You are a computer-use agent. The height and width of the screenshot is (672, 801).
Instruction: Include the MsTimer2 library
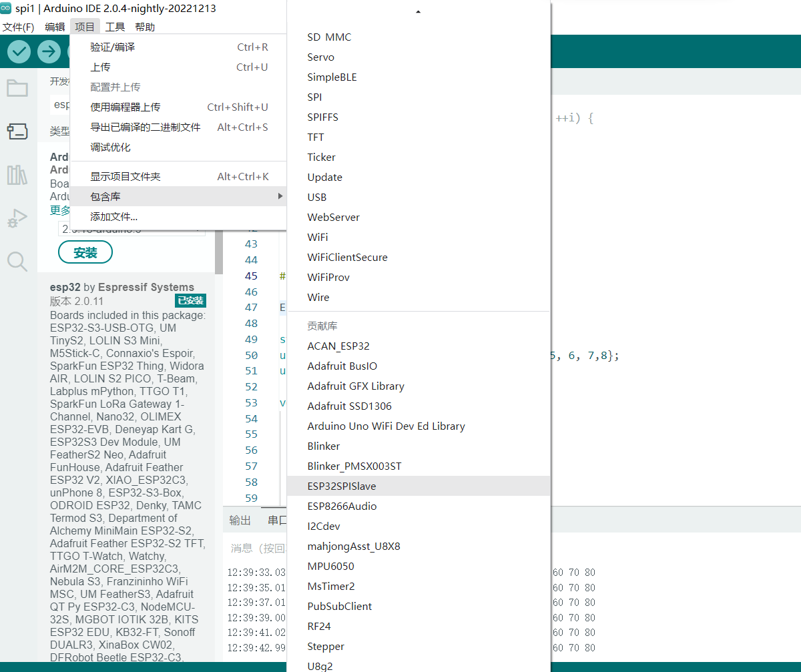click(x=419, y=587)
